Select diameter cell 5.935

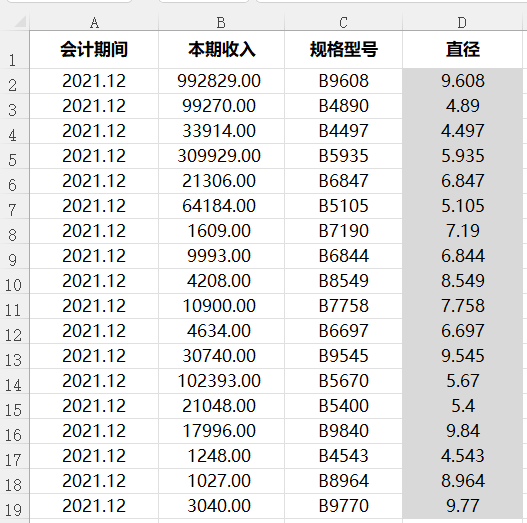click(x=462, y=156)
